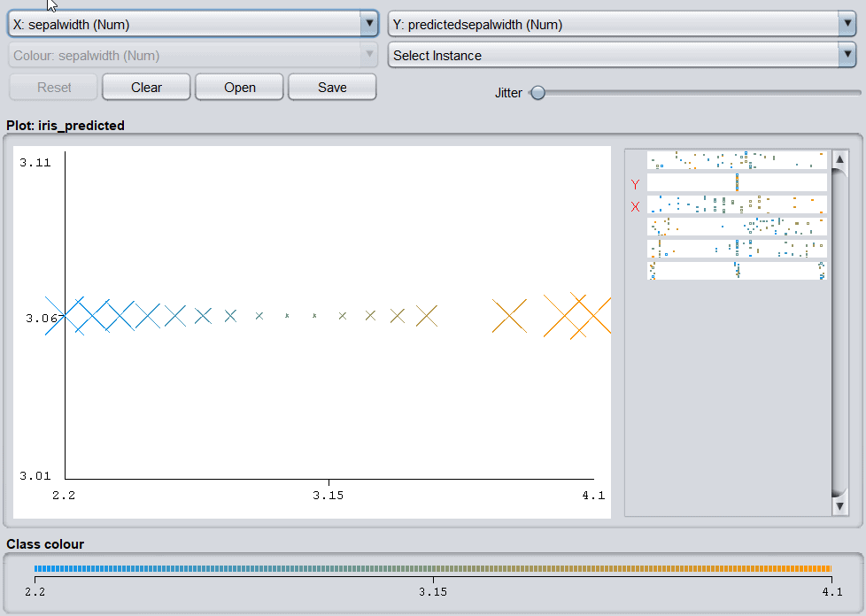Image resolution: width=866 pixels, height=616 pixels.
Task: Click the Open button
Action: [239, 88]
